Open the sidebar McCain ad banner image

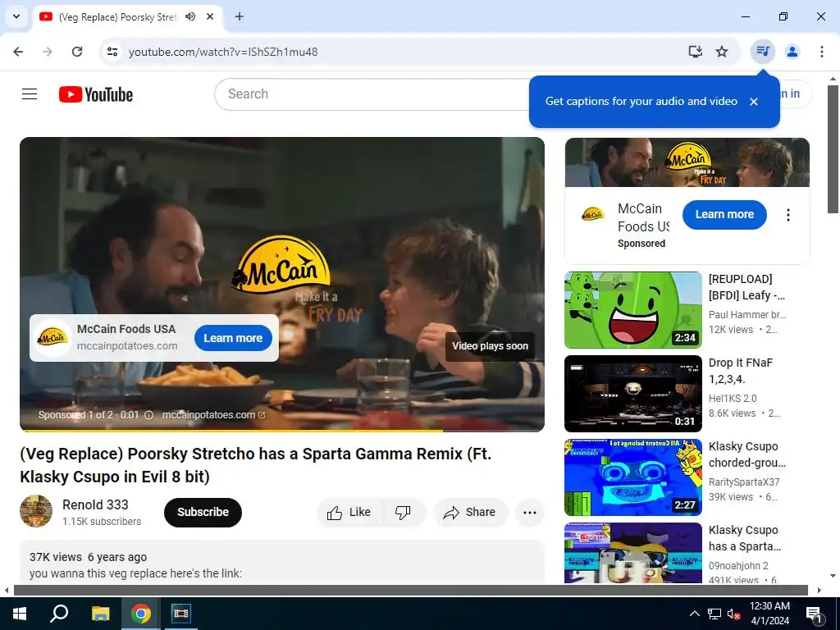[x=687, y=162]
